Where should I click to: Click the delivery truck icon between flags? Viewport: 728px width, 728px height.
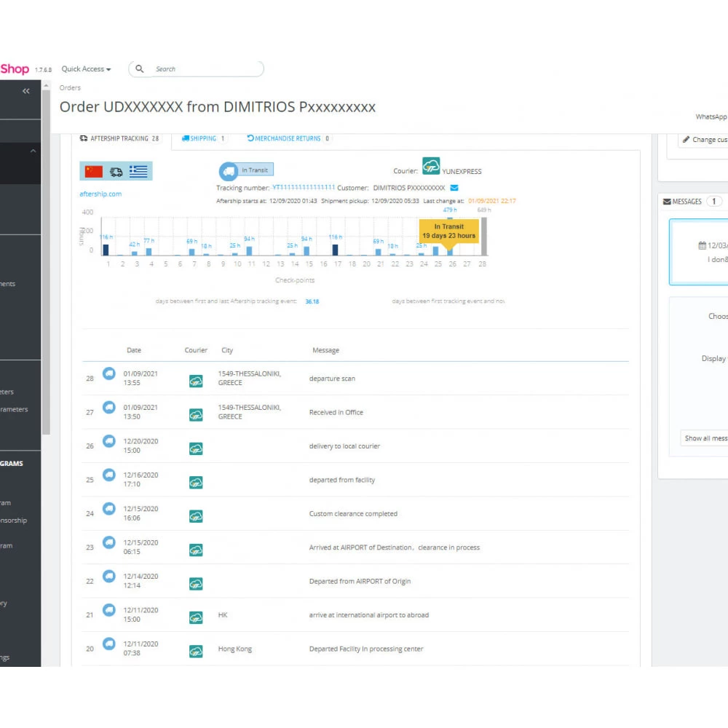[116, 172]
